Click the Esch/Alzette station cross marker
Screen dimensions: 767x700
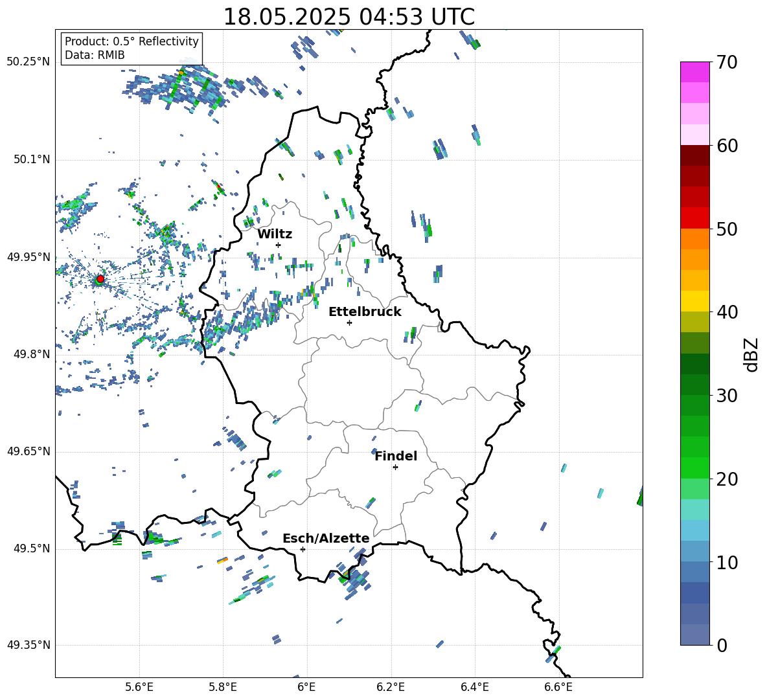click(303, 549)
